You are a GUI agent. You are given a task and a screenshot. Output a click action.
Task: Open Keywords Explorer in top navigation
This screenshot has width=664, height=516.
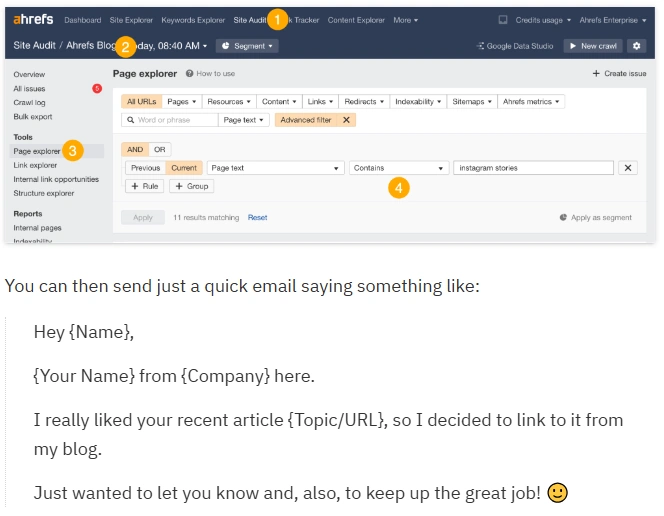tap(193, 20)
